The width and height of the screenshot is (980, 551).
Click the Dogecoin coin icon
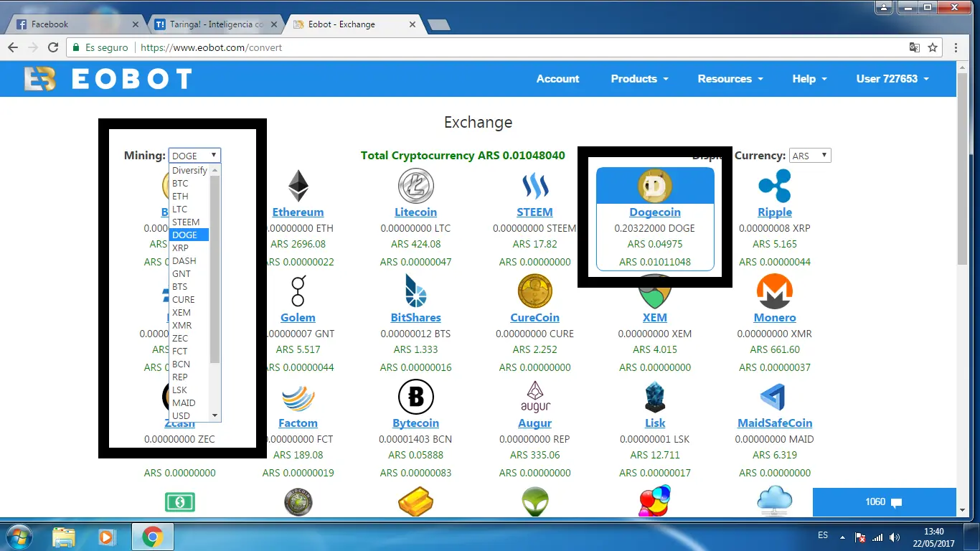tap(655, 186)
